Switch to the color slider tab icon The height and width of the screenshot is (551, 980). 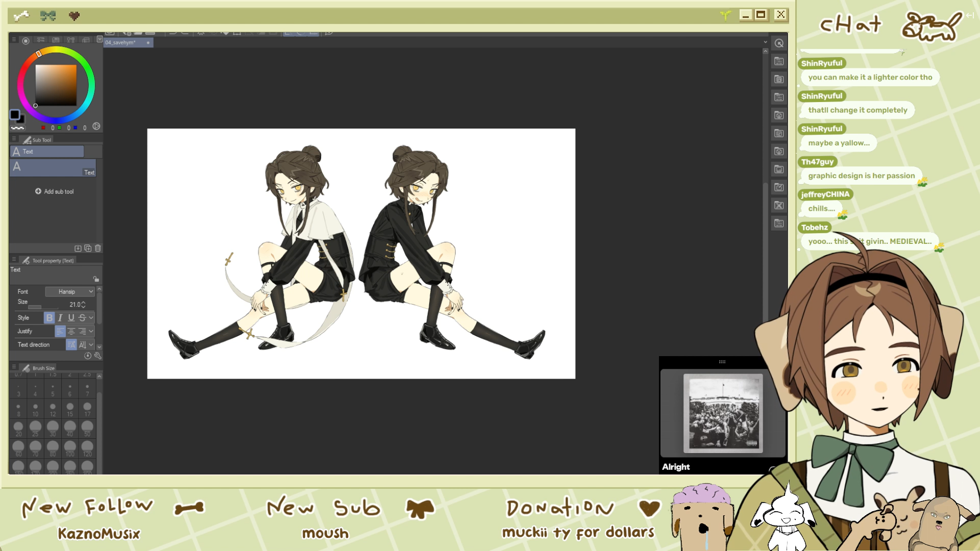[40, 40]
